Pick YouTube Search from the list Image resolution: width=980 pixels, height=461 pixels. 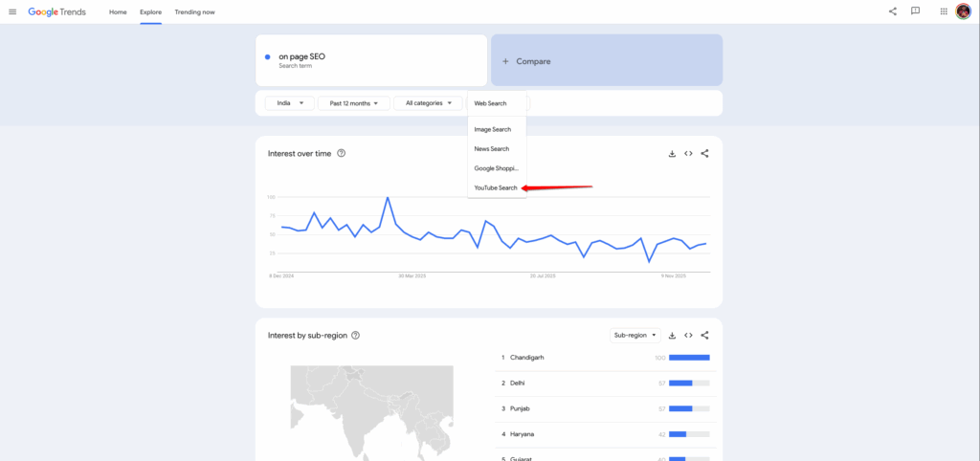pyautogui.click(x=497, y=187)
